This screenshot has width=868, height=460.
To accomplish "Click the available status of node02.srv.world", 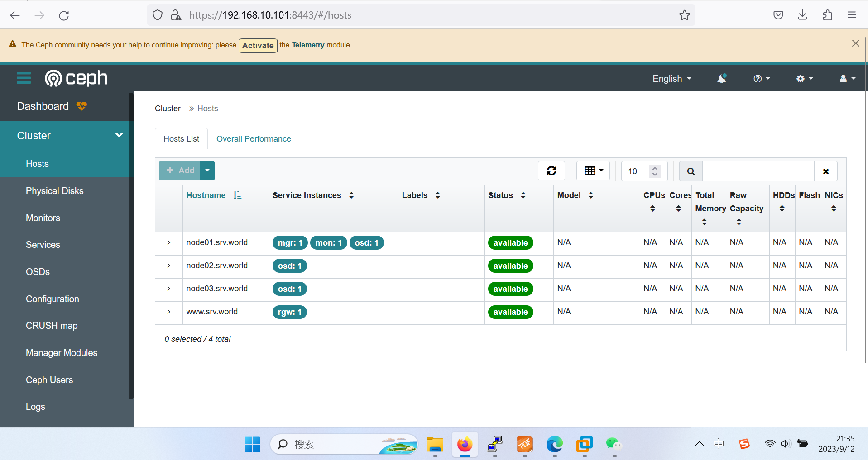I will point(510,266).
